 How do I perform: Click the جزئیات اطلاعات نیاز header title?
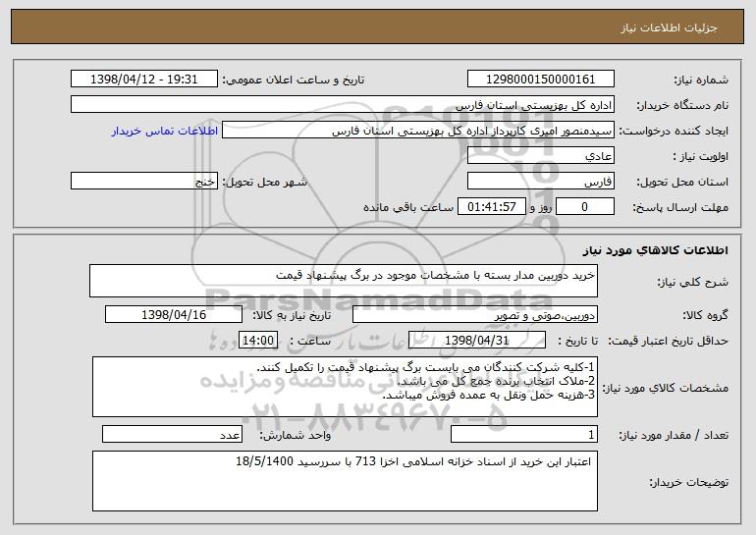click(x=669, y=27)
